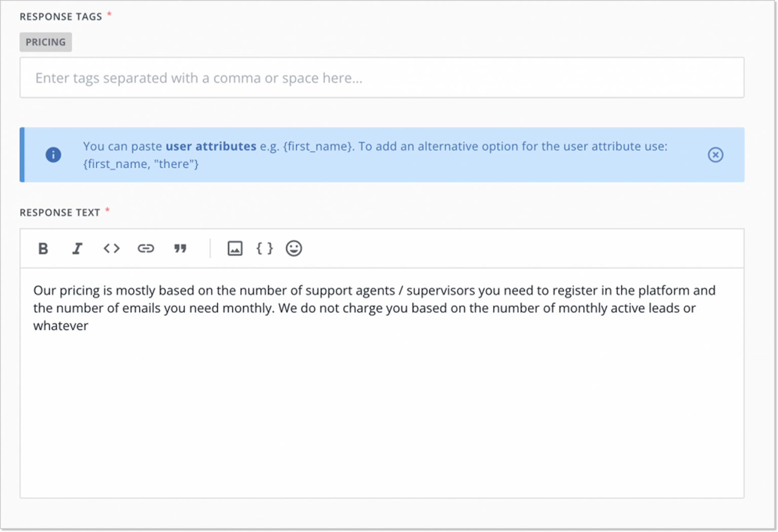Place cursor on the word "whatever"
Image resolution: width=778 pixels, height=532 pixels.
(61, 326)
